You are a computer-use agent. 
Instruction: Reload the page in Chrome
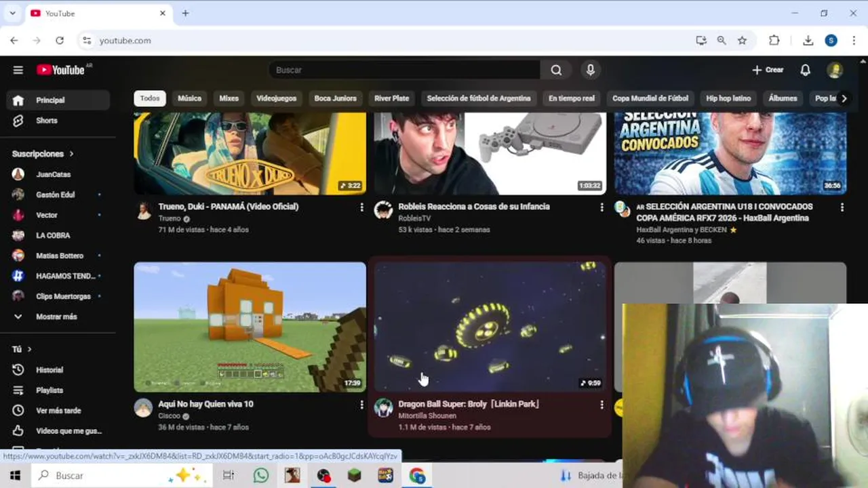coord(60,41)
